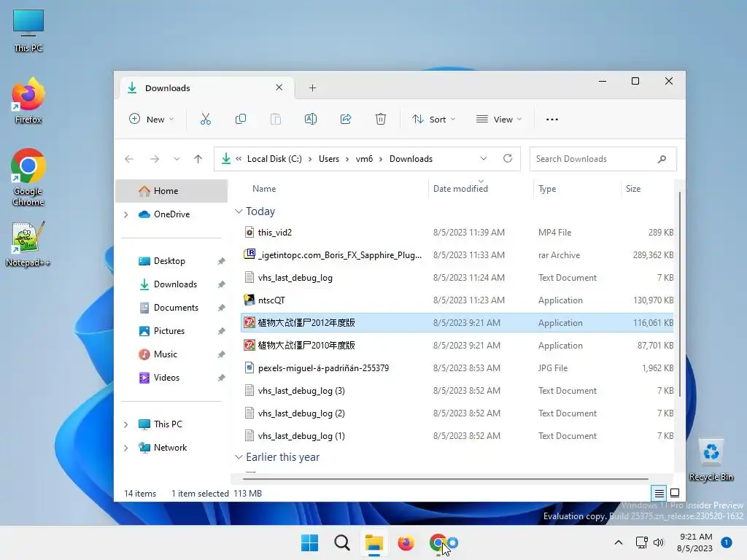Click the vertical scrollbar in file list
Screen dimensions: 747x560
(x=679, y=294)
